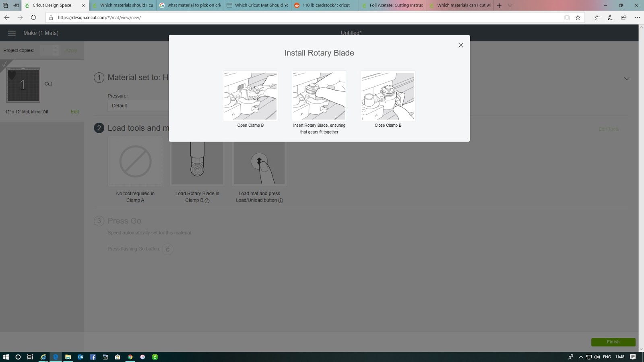Add page to favorites star
Viewport: 644px width, 362px height.
click(578, 17)
